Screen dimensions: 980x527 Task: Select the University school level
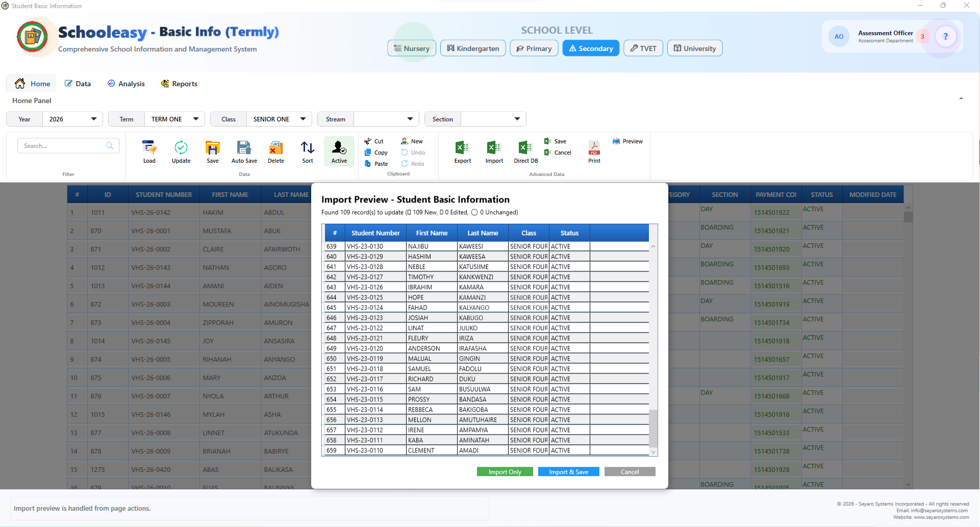click(x=694, y=48)
